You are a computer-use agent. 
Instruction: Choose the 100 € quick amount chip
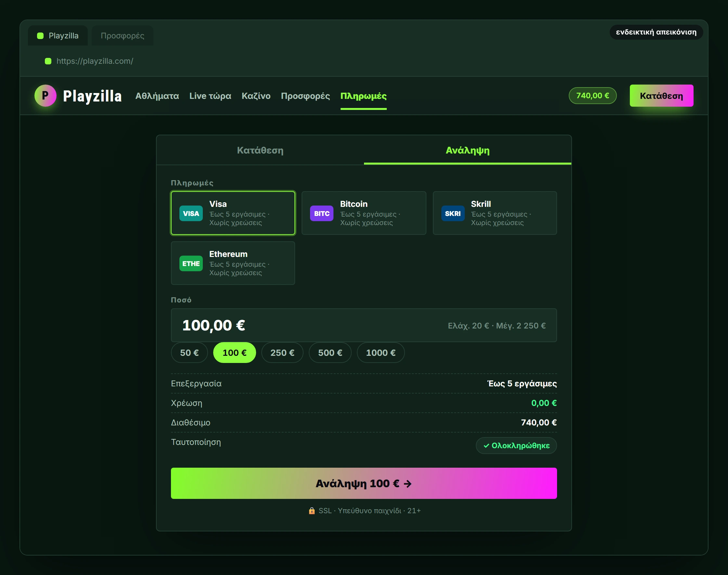[234, 353]
